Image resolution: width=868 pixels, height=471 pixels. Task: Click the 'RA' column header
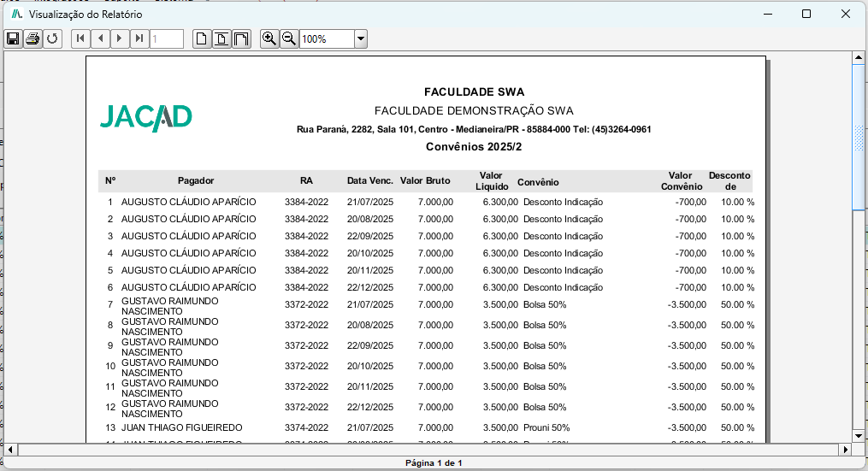click(x=306, y=180)
